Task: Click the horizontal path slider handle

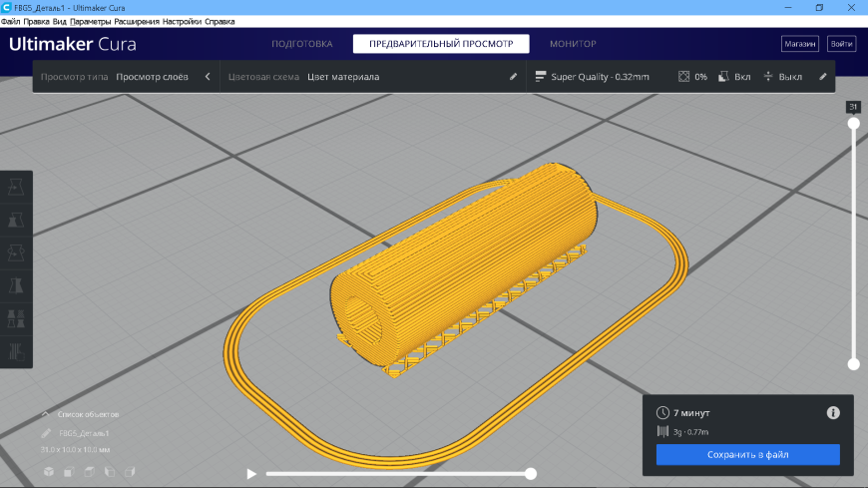Action: (531, 474)
